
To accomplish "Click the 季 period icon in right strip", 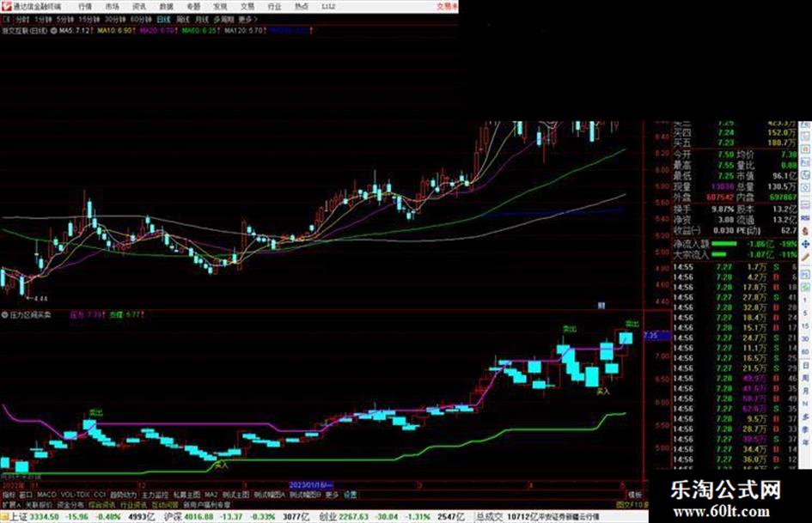I will 805,429.
